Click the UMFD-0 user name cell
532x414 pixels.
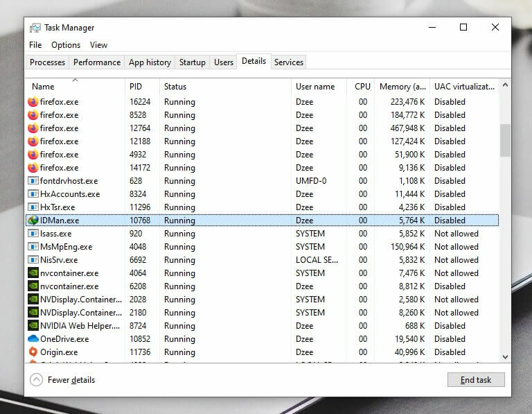point(311,181)
